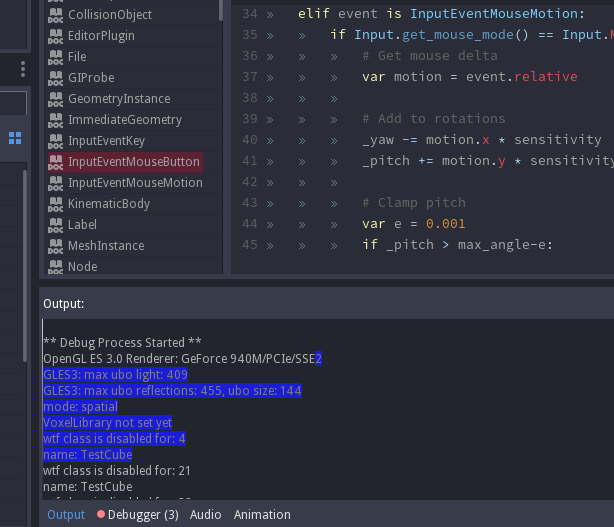Open the Audio bottom tab

(206, 514)
